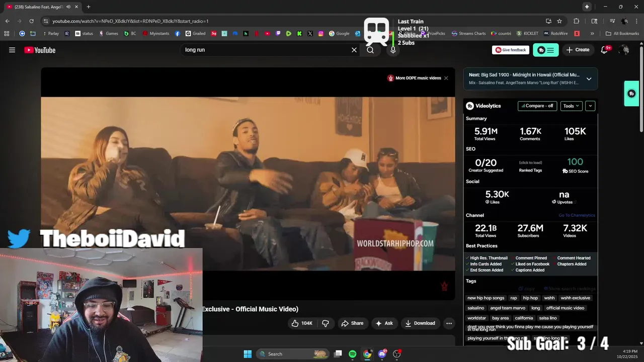Open Spotify from the taskbar
The image size is (644, 362).
pyautogui.click(x=352, y=354)
